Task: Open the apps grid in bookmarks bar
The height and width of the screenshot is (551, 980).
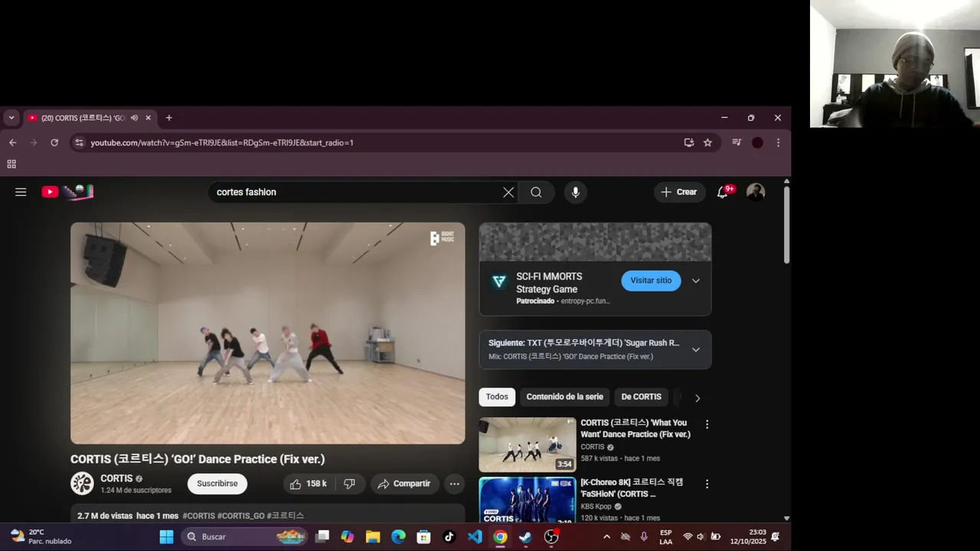Action: 11,164
